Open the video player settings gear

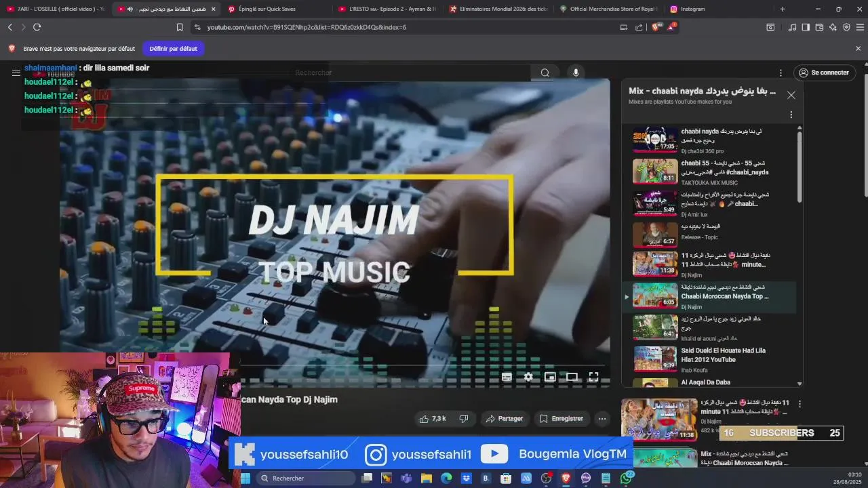pos(528,377)
